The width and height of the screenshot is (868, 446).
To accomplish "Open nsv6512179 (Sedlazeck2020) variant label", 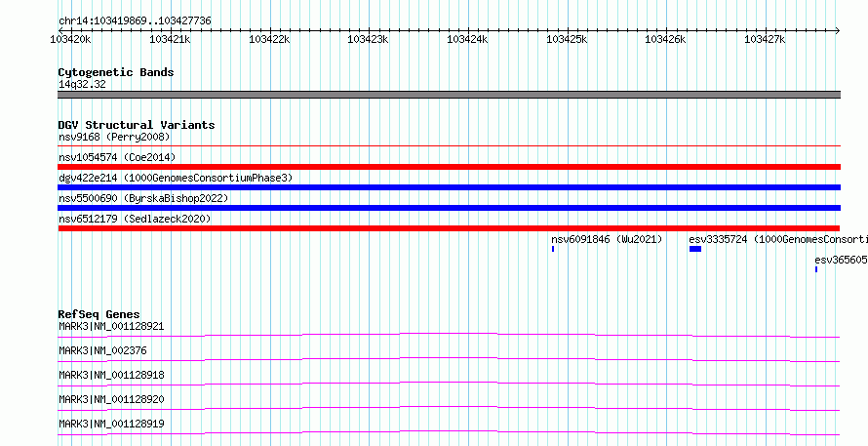I will click(x=135, y=219).
